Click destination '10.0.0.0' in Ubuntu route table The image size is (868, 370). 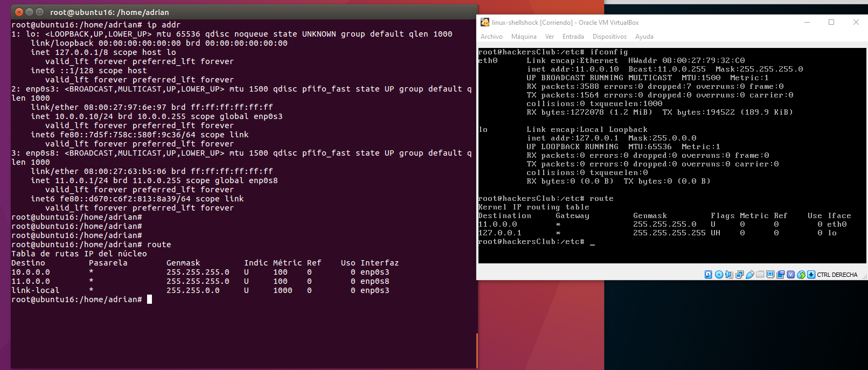(x=31, y=272)
